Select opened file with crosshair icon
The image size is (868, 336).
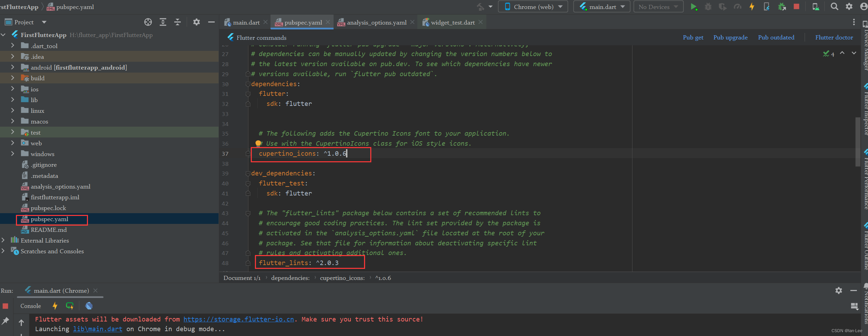(x=148, y=22)
